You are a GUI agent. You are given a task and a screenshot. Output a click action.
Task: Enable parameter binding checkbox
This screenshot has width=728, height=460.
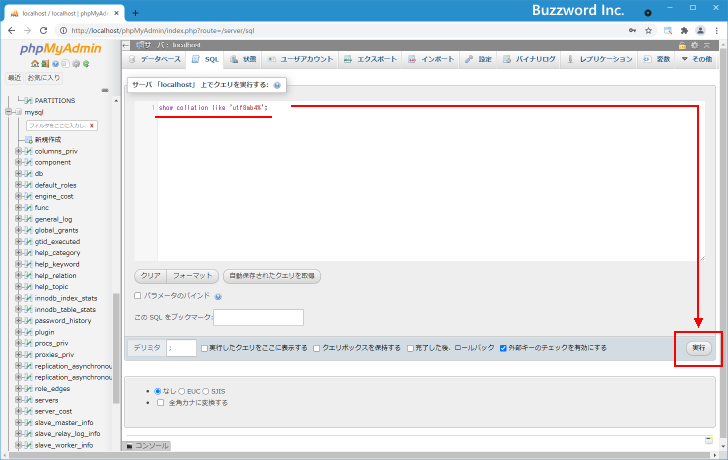click(137, 296)
